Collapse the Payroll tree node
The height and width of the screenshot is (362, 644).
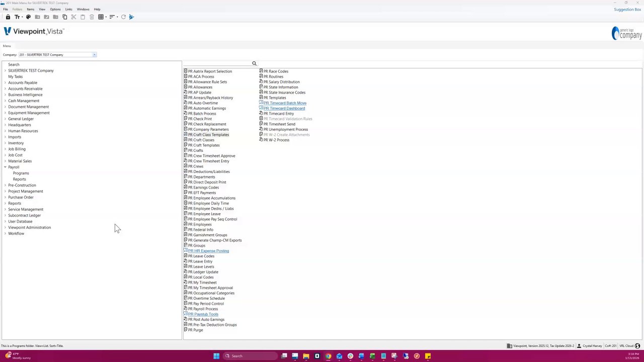(x=5, y=167)
